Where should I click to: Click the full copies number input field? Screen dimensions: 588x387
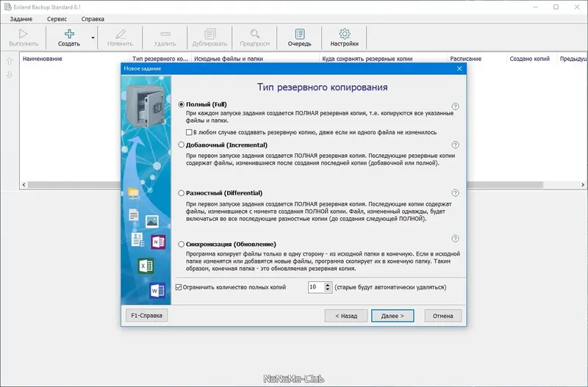coord(316,287)
